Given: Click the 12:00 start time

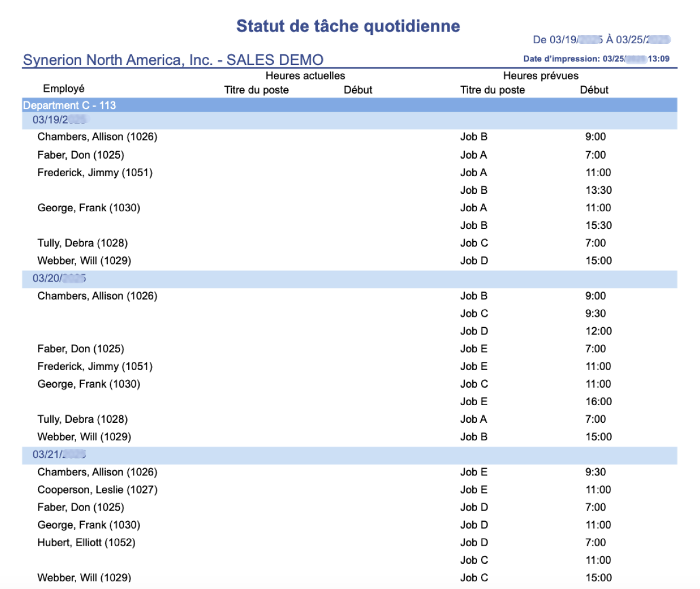Looking at the screenshot, I should [599, 331].
